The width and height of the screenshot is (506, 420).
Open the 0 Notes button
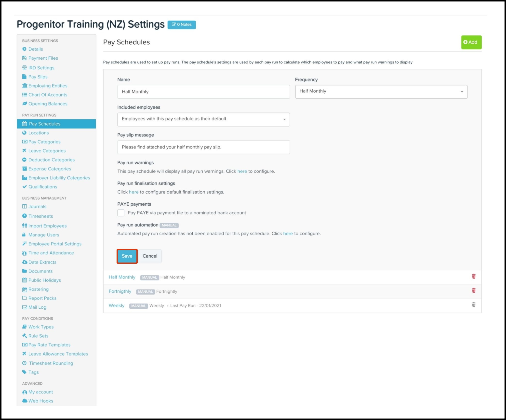pyautogui.click(x=182, y=25)
